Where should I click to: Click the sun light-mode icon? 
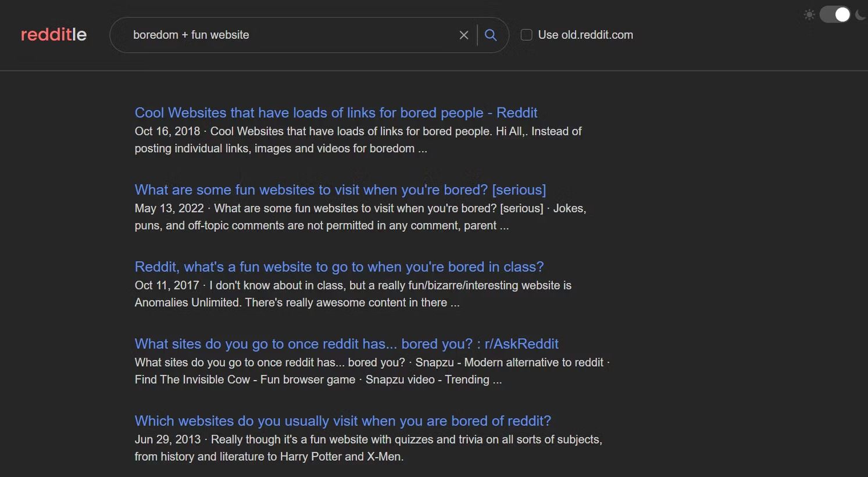809,15
